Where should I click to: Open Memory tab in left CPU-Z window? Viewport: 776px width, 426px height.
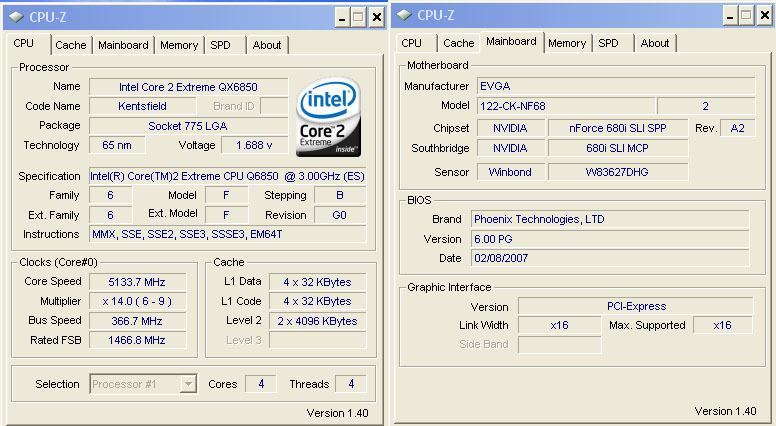179,45
